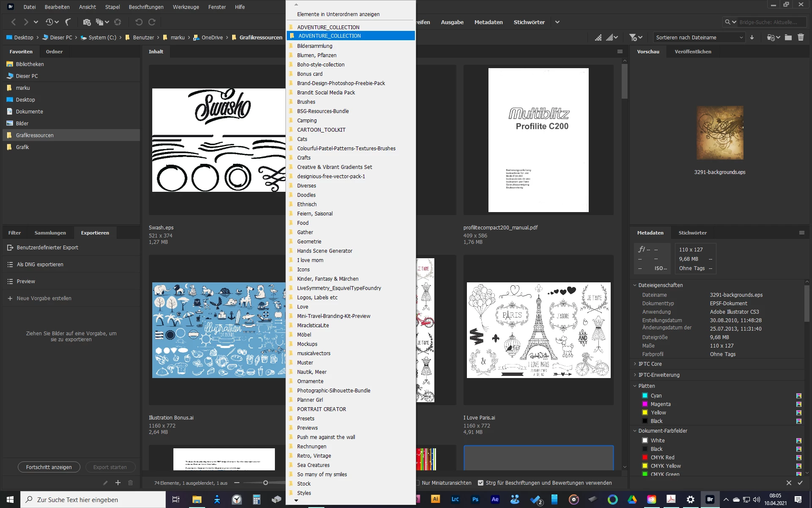The width and height of the screenshot is (812, 508).
Task: Open Photoshop from Windows taskbar
Action: click(475, 500)
